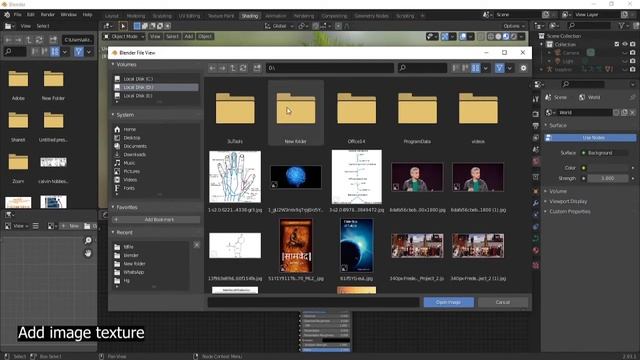Select the New folder in File View
Viewport: 640px width, 360px height.
(x=296, y=113)
